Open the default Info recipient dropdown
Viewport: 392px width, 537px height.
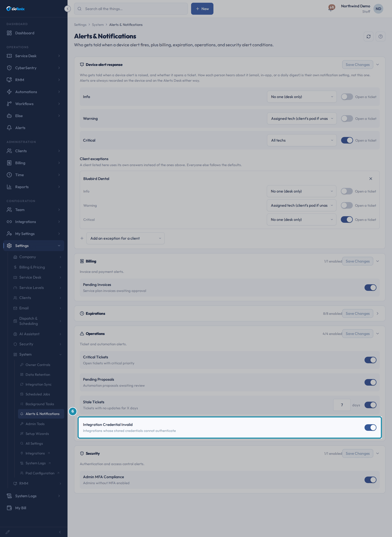tap(302, 97)
